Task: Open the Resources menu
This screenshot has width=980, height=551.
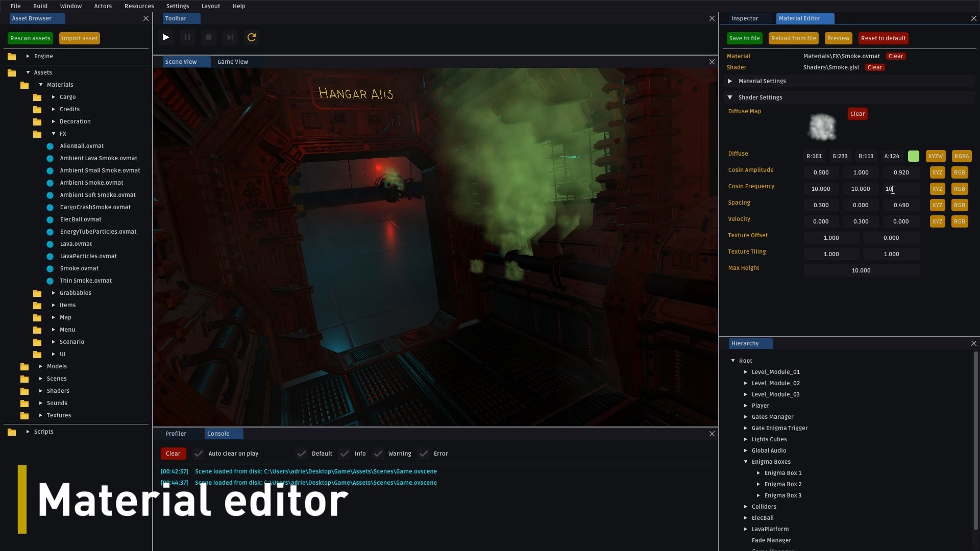Action: tap(139, 6)
